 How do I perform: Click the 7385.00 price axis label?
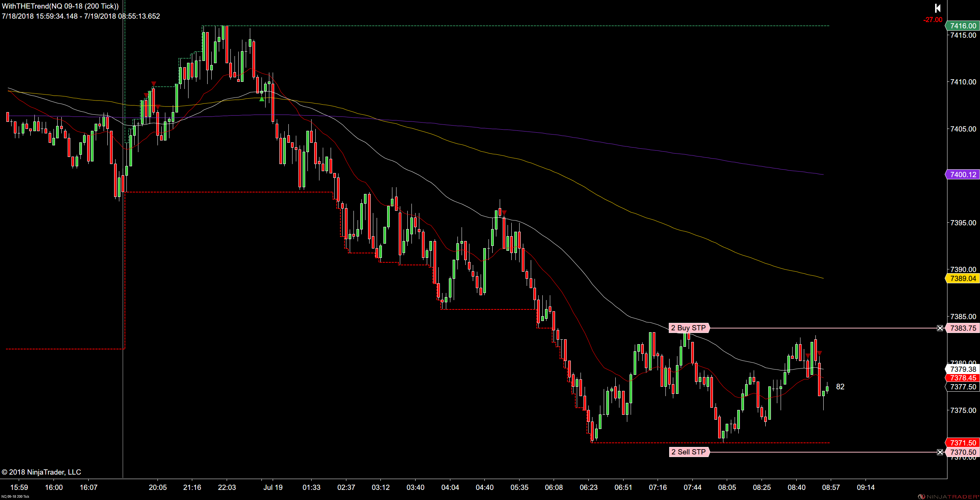pyautogui.click(x=963, y=317)
